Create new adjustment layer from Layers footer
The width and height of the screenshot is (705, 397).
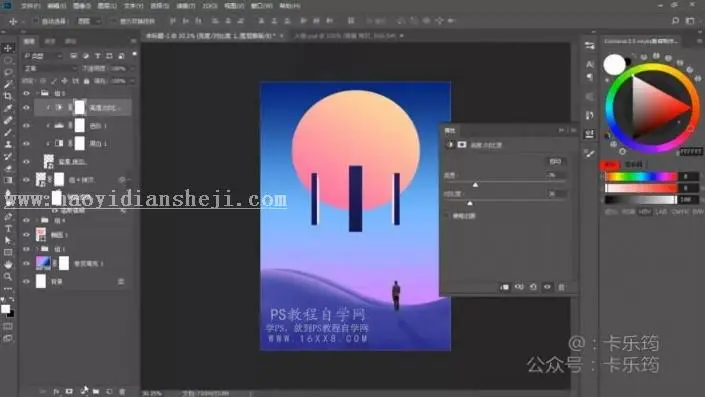click(x=84, y=391)
